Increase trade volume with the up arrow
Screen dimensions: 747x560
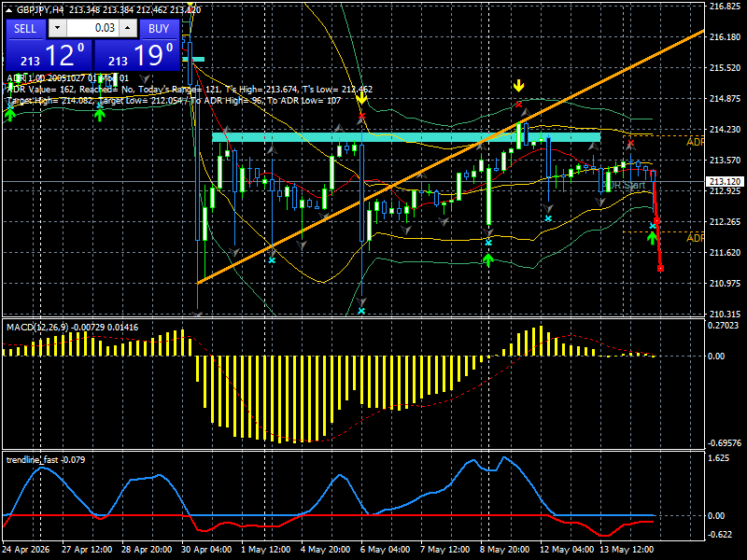128,28
